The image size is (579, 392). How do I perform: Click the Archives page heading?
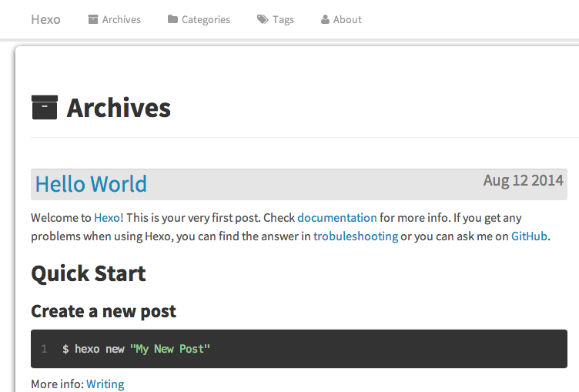119,108
